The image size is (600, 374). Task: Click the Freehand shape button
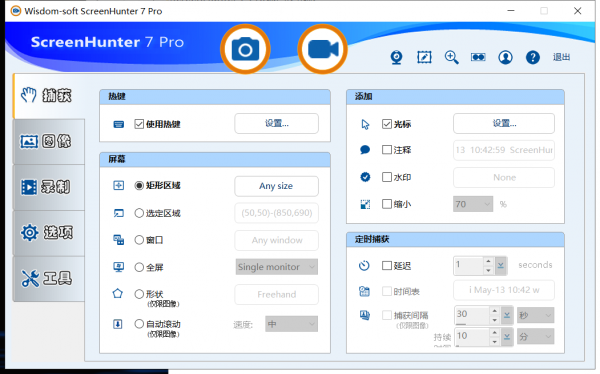276,294
